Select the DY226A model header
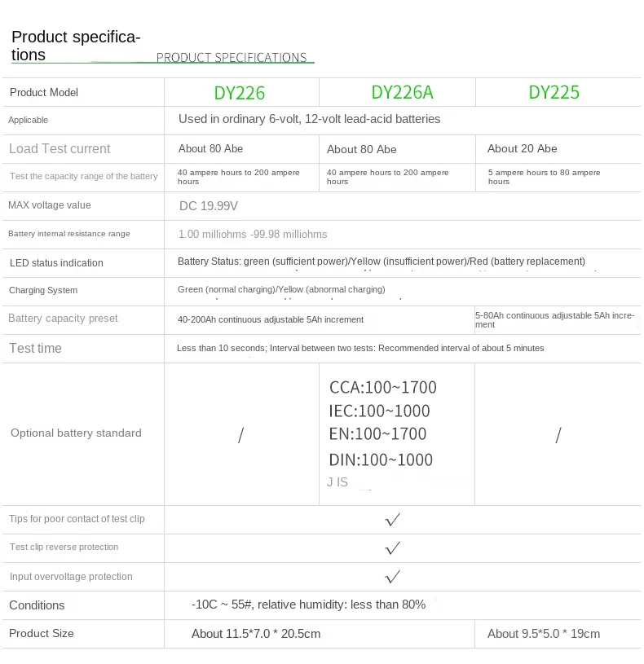The width and height of the screenshot is (644, 664). [402, 92]
